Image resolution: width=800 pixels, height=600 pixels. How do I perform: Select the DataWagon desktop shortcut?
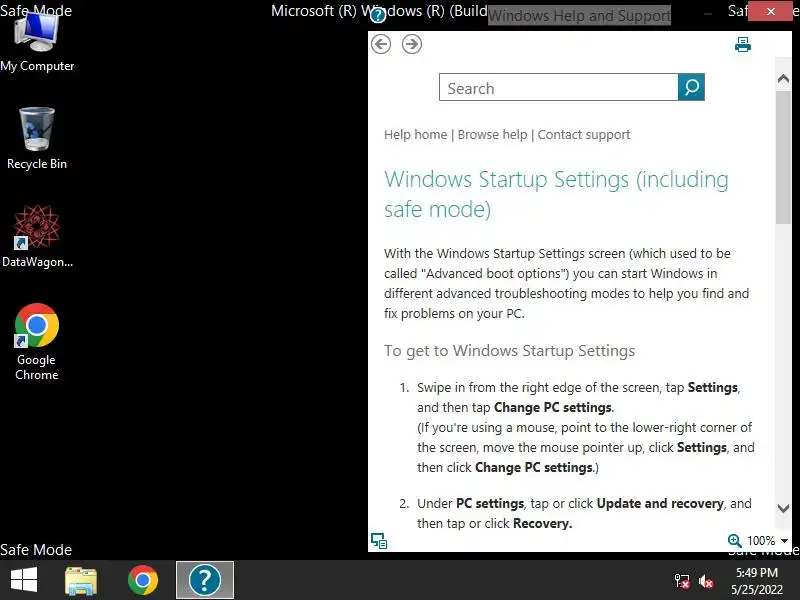[x=37, y=237]
